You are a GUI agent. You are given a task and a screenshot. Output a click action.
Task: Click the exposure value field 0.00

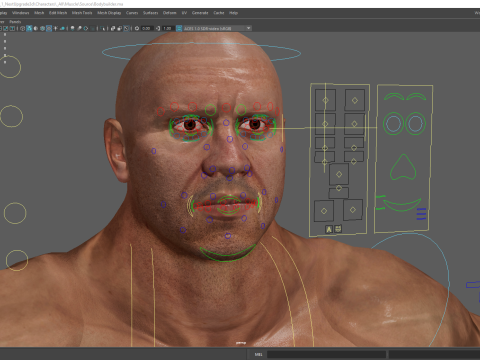[x=147, y=28]
